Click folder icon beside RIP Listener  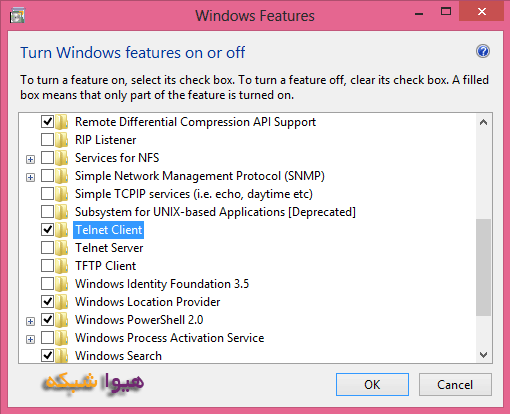[62, 140]
